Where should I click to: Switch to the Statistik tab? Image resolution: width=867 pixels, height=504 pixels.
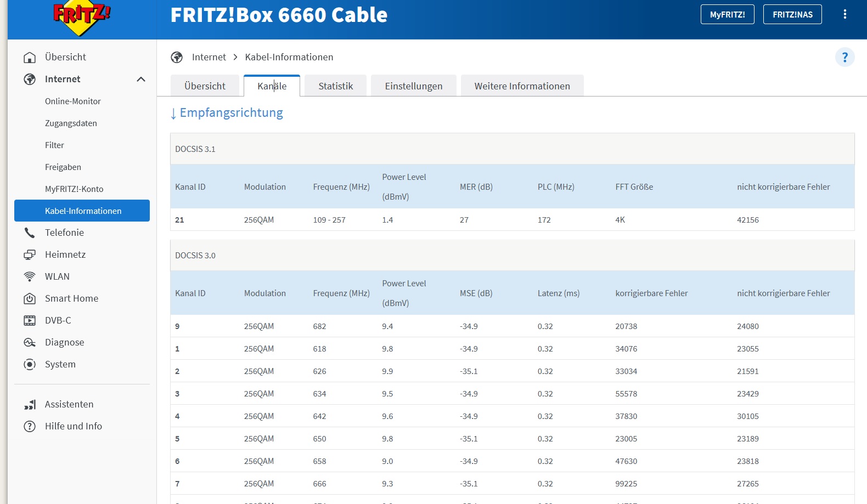335,86
